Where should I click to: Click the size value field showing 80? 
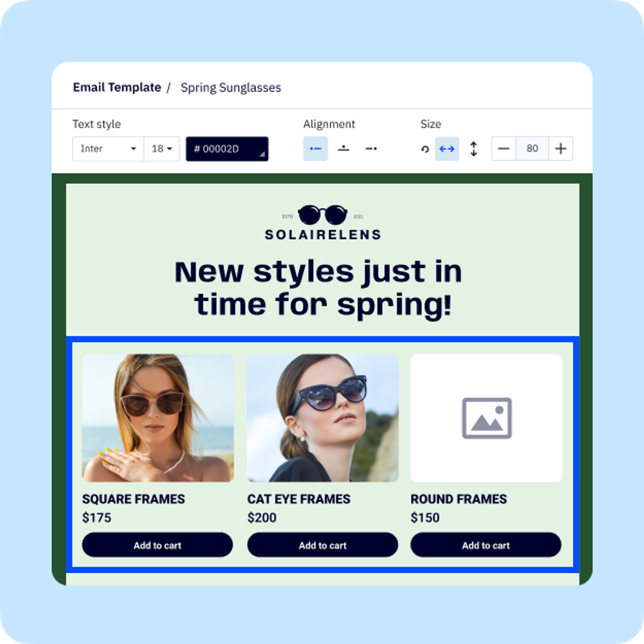click(x=532, y=149)
